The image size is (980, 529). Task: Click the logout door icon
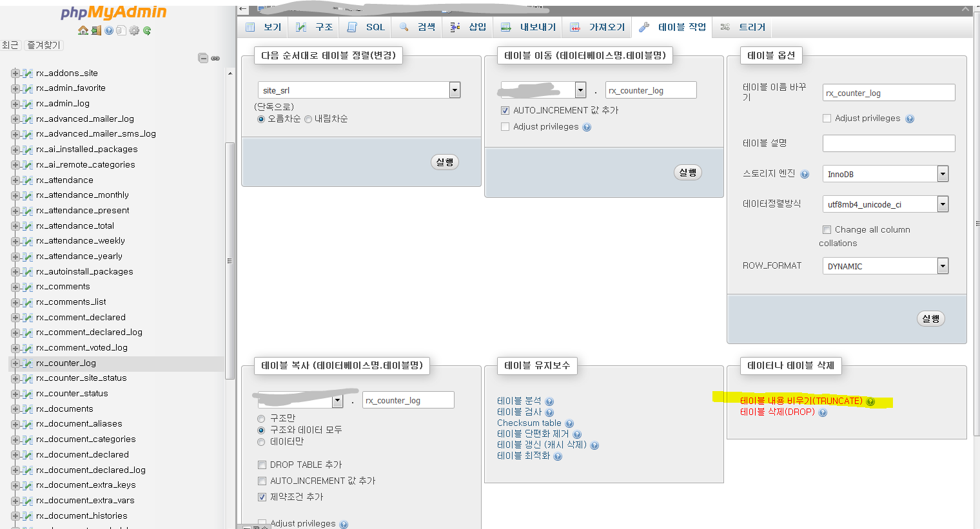pos(95,30)
